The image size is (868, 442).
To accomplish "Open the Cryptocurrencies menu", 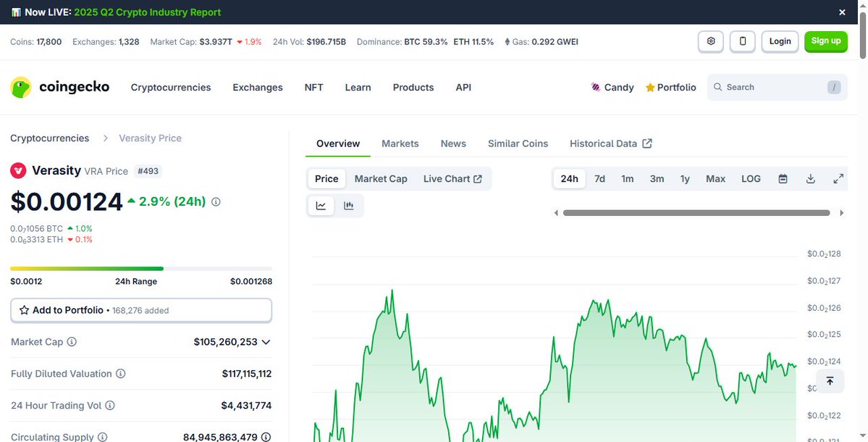I will click(171, 88).
